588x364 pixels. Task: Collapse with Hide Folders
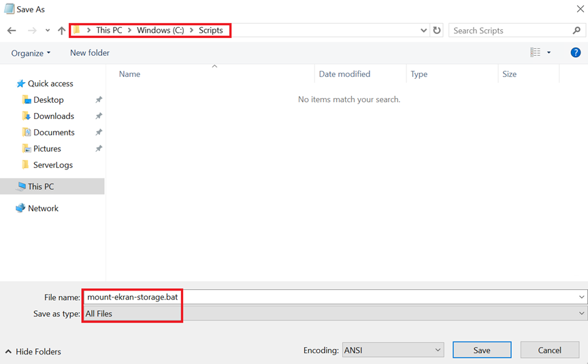33,352
